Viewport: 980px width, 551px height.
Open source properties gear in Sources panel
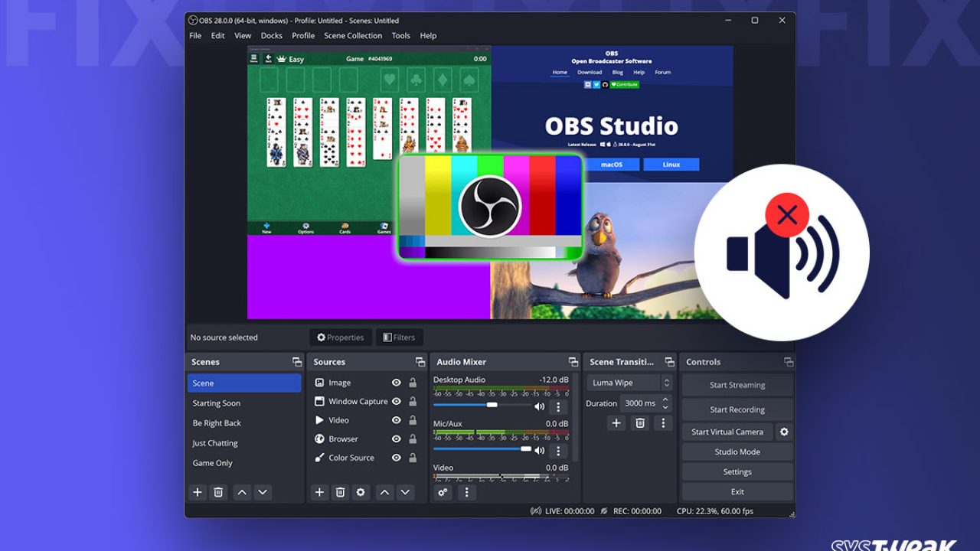361,492
